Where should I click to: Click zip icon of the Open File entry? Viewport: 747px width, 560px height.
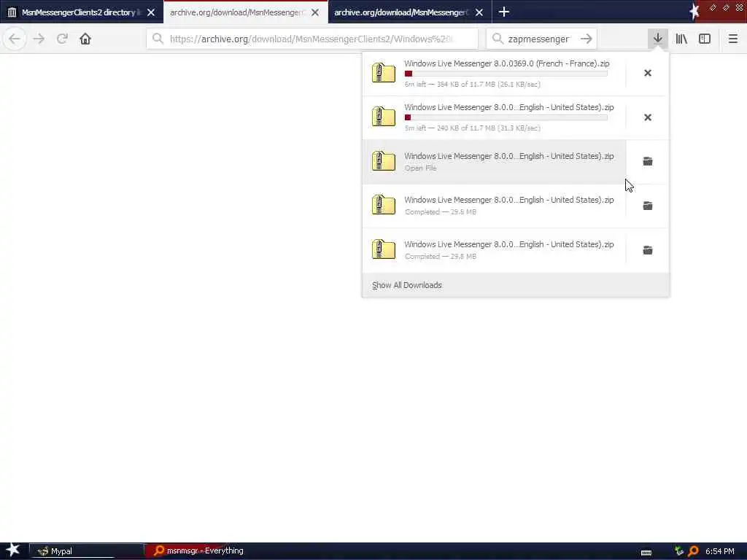coord(384,161)
